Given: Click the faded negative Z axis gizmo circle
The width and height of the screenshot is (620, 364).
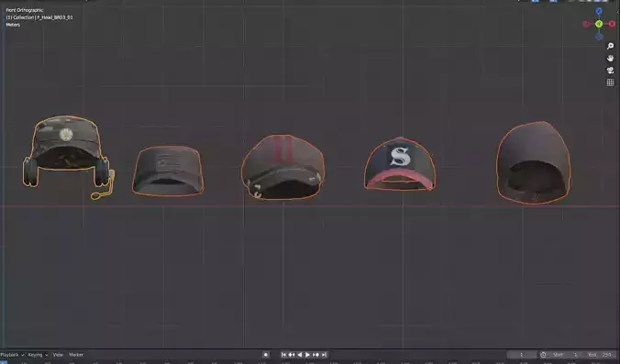Looking at the screenshot, I should pyautogui.click(x=599, y=37).
